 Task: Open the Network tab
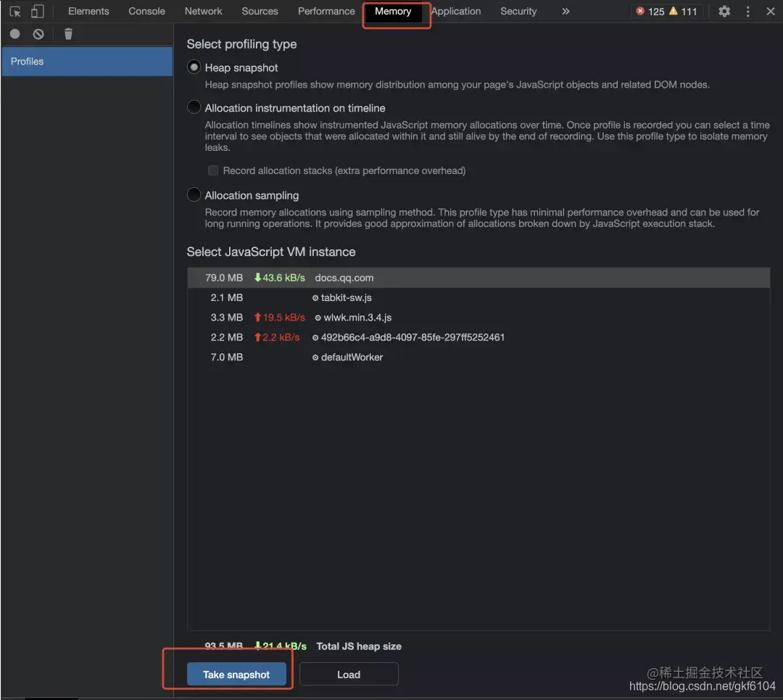tap(203, 11)
